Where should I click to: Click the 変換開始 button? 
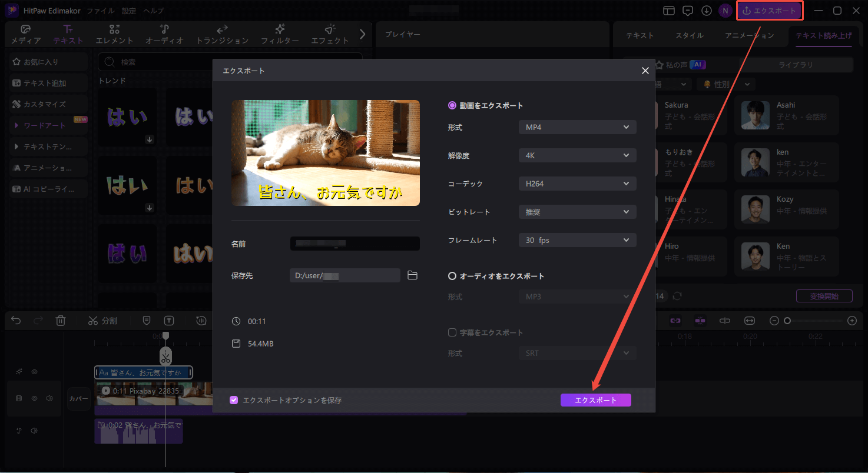pos(824,296)
